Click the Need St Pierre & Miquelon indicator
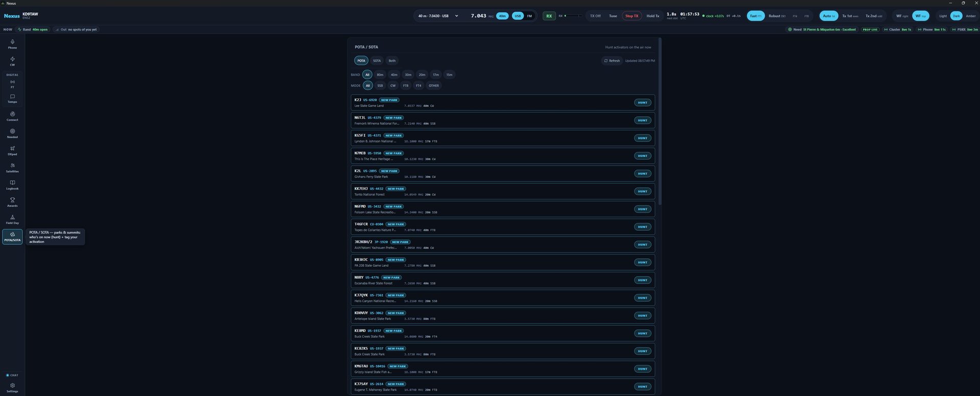 [822, 30]
